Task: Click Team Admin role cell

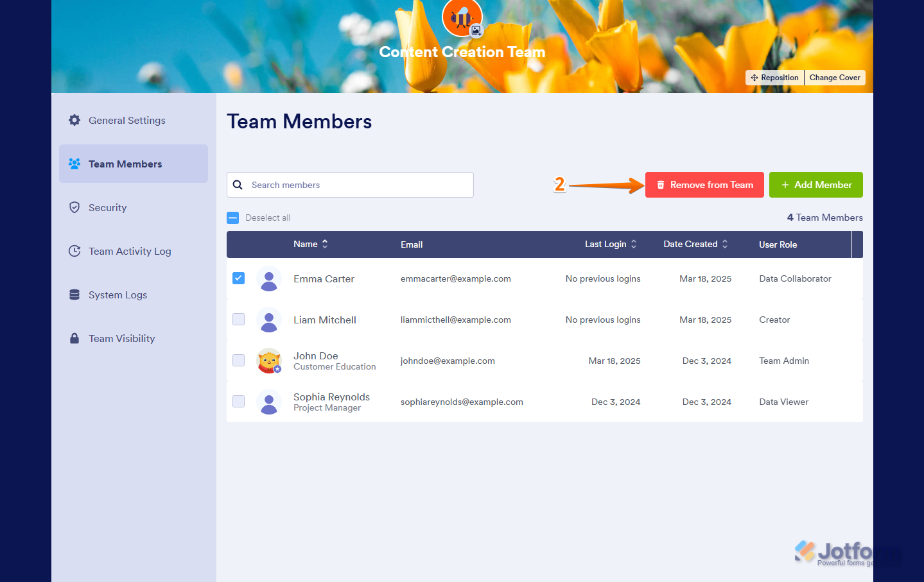Action: click(784, 361)
